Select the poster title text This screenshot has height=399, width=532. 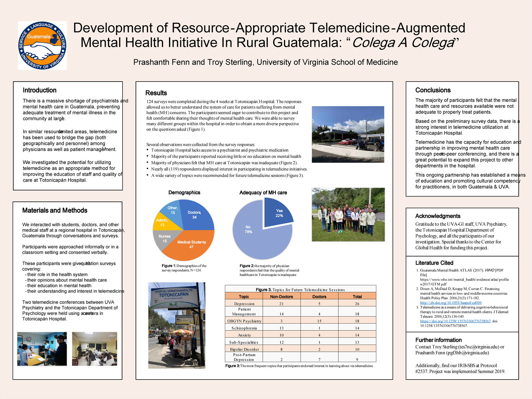click(269, 35)
